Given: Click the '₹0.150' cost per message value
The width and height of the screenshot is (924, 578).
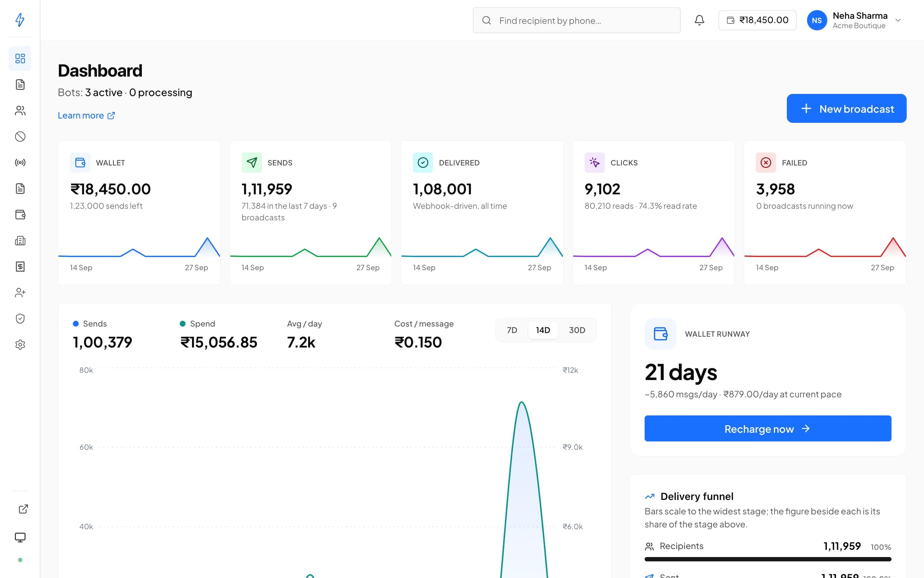Looking at the screenshot, I should coord(418,342).
